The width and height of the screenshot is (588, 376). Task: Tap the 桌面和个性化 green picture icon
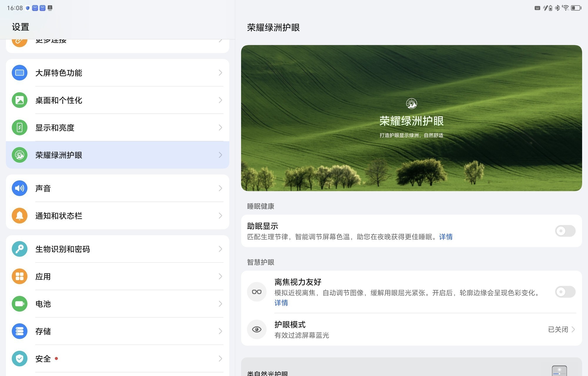[19, 100]
